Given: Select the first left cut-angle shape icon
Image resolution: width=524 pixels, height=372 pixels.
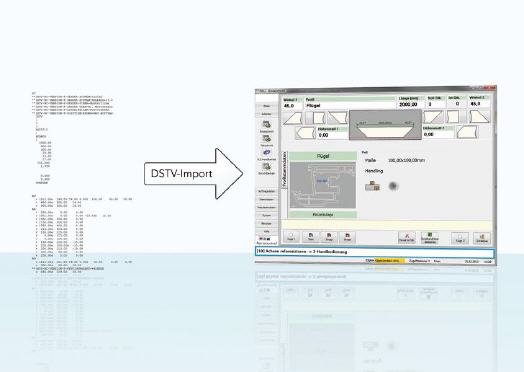Looking at the screenshot, I should (293, 118).
